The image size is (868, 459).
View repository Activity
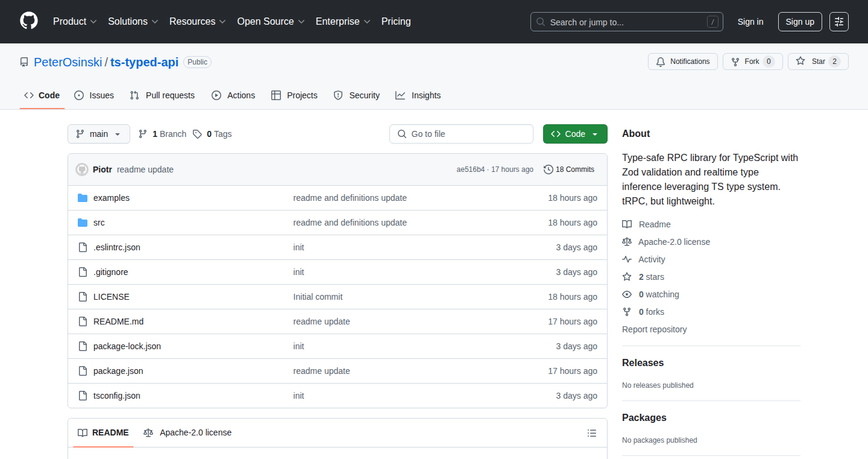click(644, 259)
